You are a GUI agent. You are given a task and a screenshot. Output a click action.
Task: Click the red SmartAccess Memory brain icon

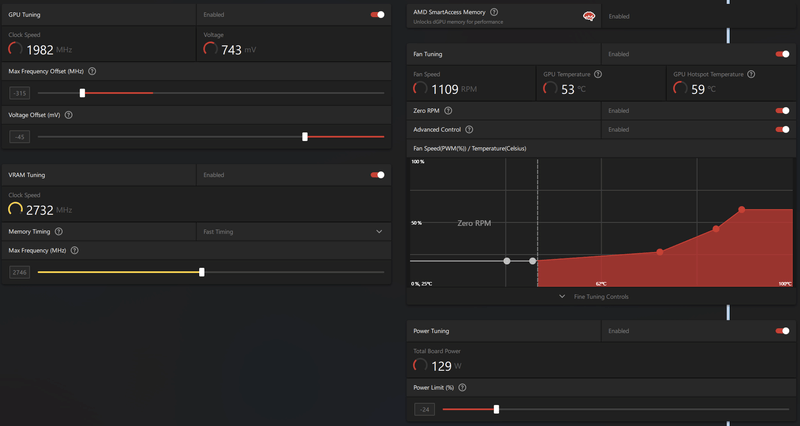pos(589,16)
